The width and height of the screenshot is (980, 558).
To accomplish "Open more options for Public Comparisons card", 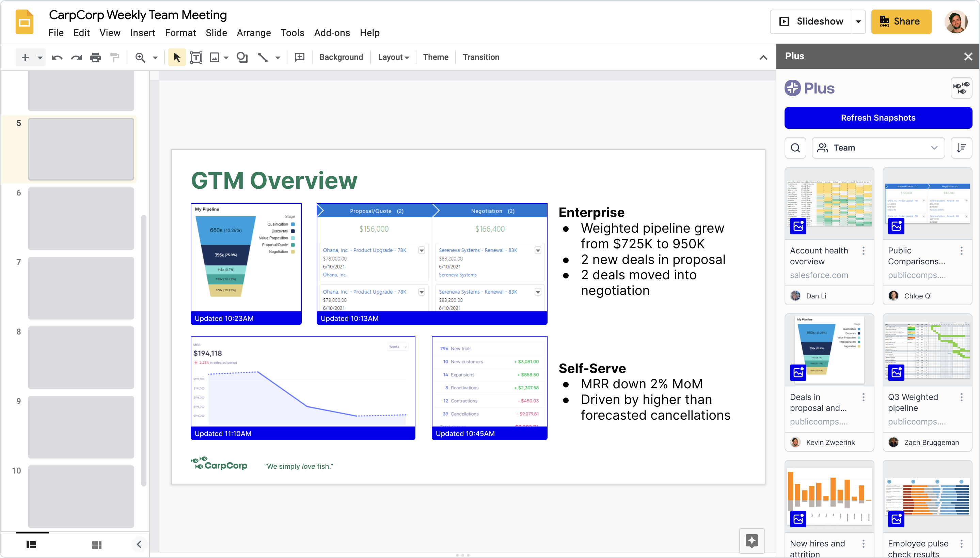I will coord(961,251).
